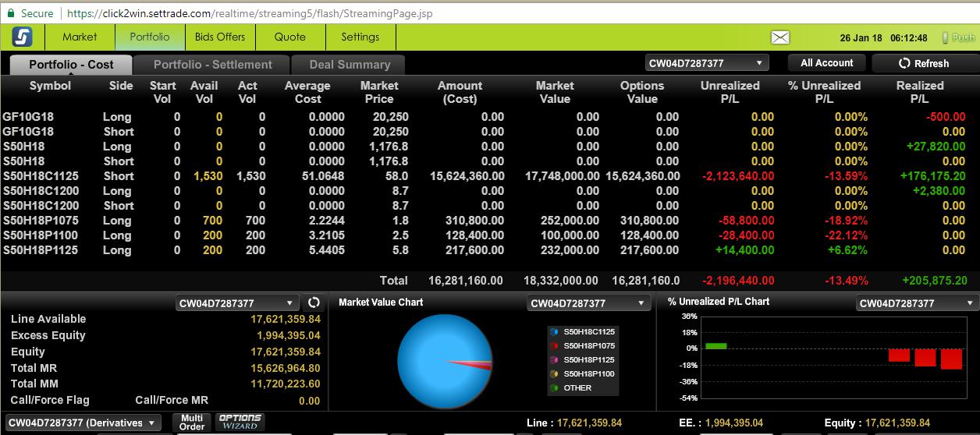Click the Multi Order button
The width and height of the screenshot is (980, 435).
[192, 422]
